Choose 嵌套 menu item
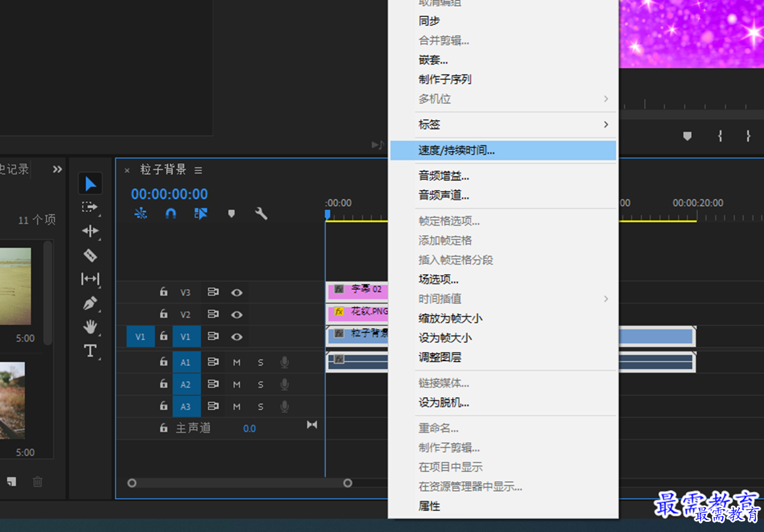764x532 pixels. [503, 59]
